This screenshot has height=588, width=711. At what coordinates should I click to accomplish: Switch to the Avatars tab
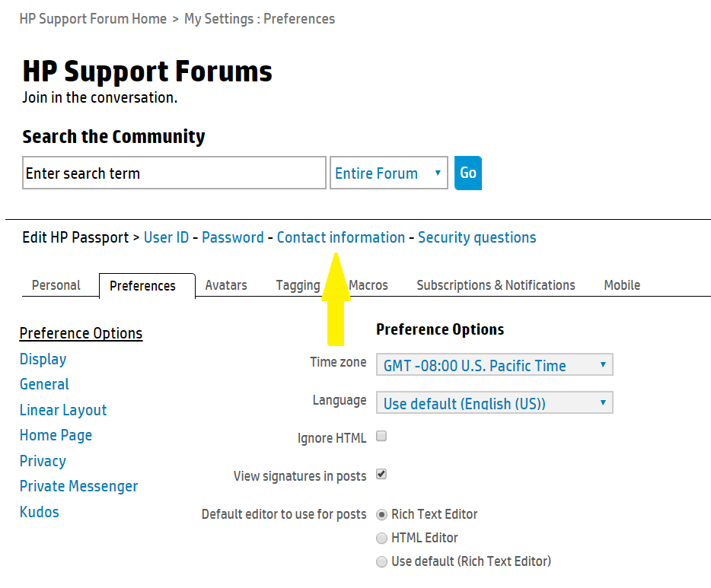pos(225,285)
